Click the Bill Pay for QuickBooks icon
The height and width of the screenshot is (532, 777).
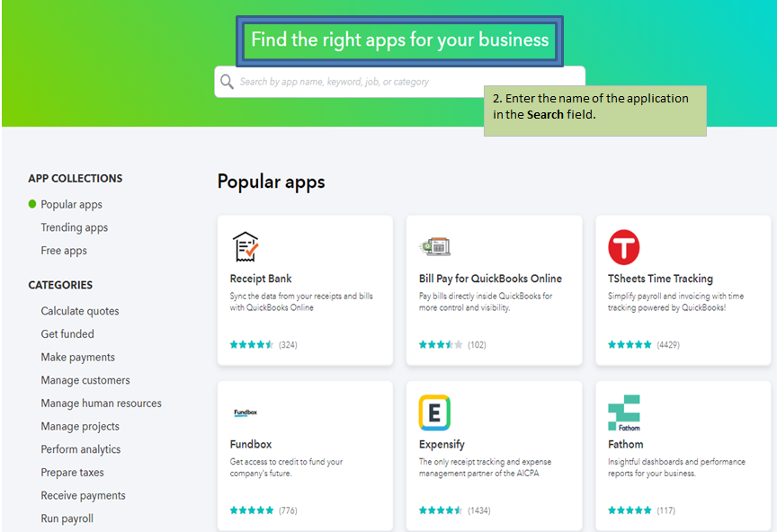(434, 246)
